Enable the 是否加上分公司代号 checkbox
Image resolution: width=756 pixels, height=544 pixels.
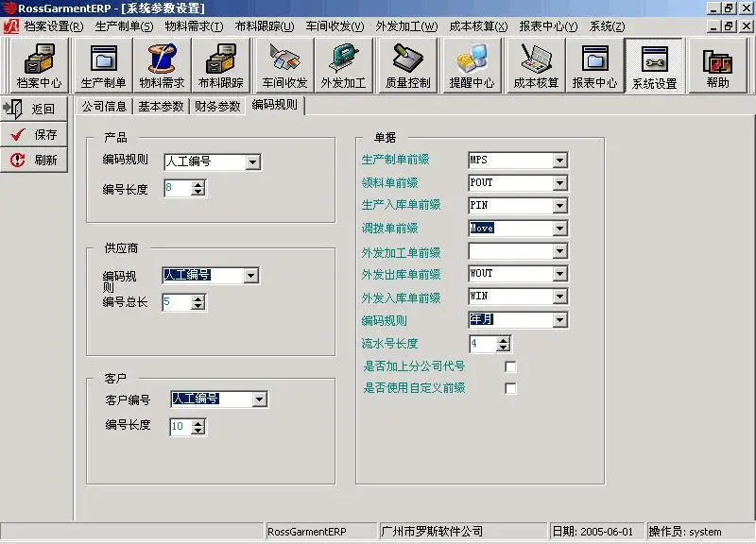pos(510,366)
